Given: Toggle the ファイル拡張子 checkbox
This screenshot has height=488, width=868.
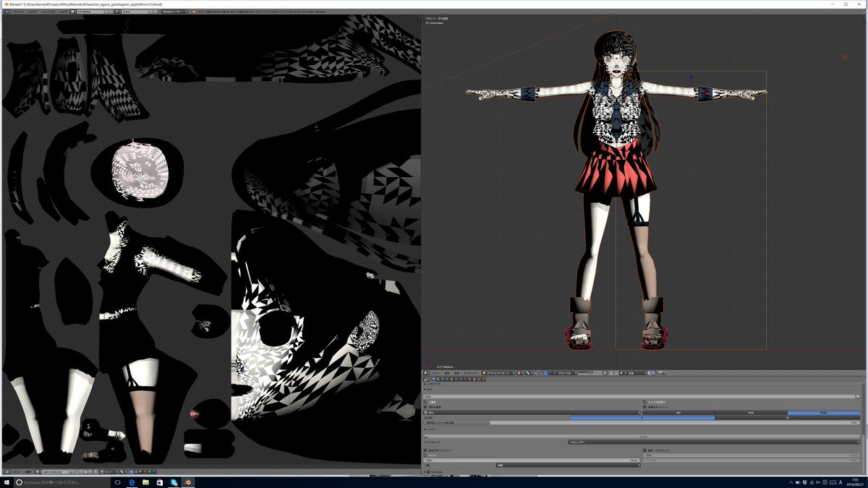Looking at the screenshot, I should tap(644, 401).
